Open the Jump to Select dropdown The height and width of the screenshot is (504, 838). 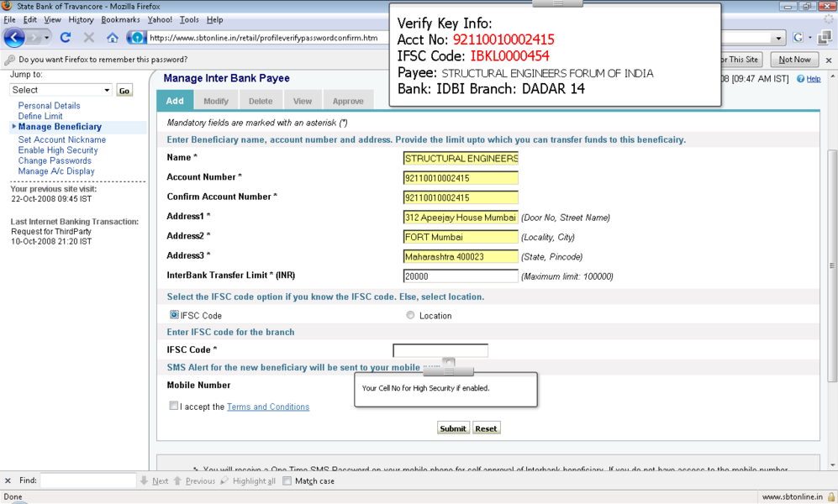click(x=61, y=90)
